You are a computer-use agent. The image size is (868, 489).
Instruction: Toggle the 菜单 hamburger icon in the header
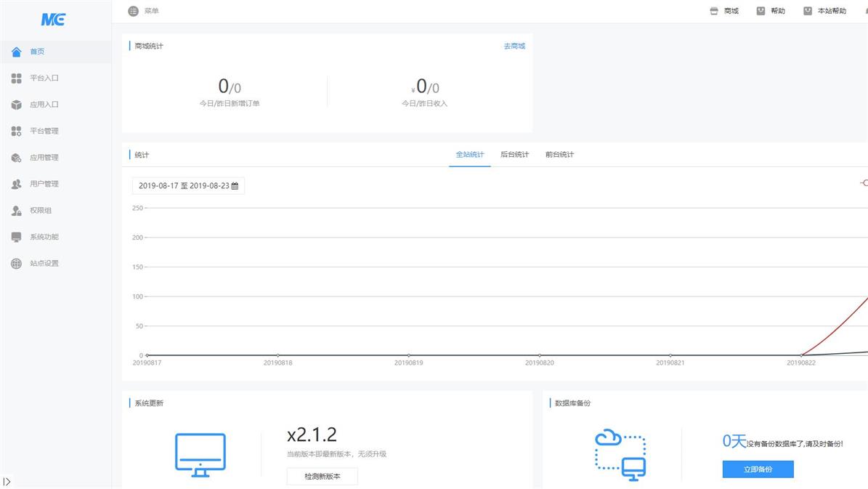coord(133,11)
